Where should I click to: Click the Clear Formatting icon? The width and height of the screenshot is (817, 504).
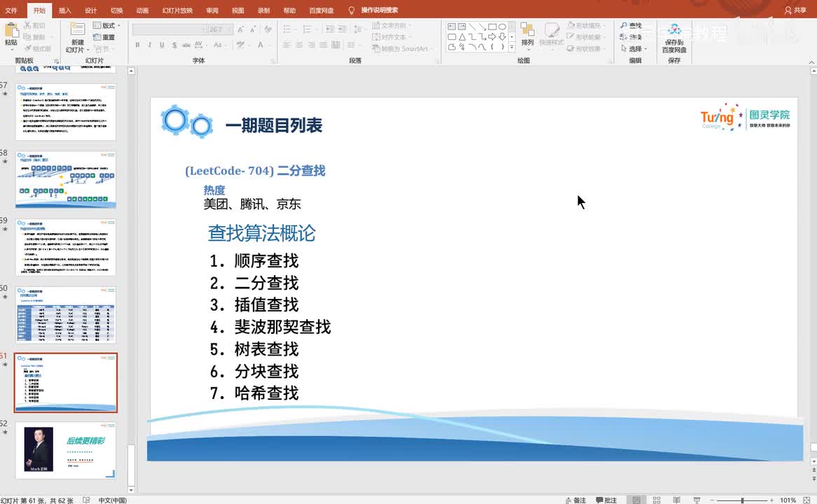[x=268, y=29]
